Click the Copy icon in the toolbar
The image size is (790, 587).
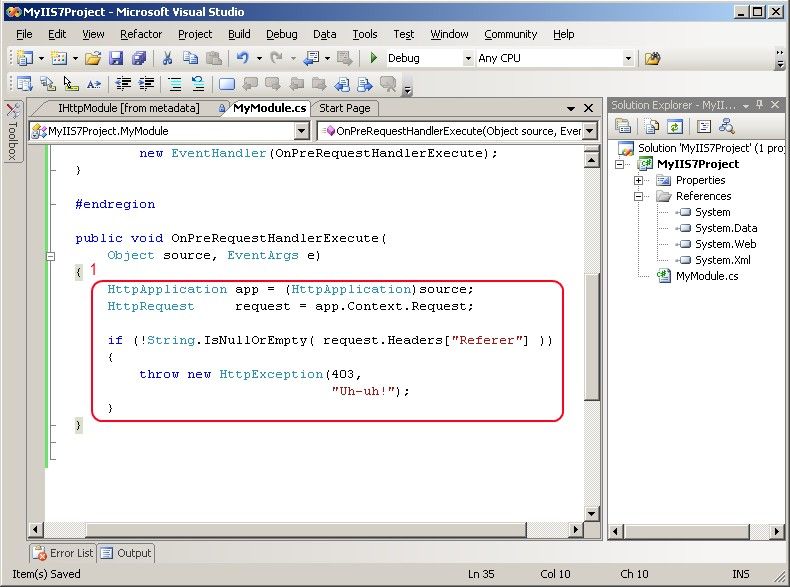pyautogui.click(x=190, y=58)
